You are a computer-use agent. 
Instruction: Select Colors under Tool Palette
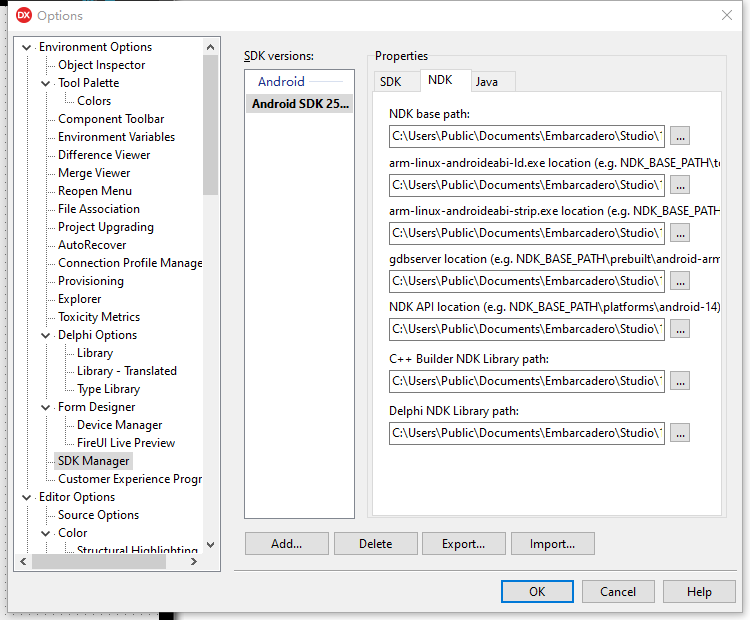tap(94, 101)
